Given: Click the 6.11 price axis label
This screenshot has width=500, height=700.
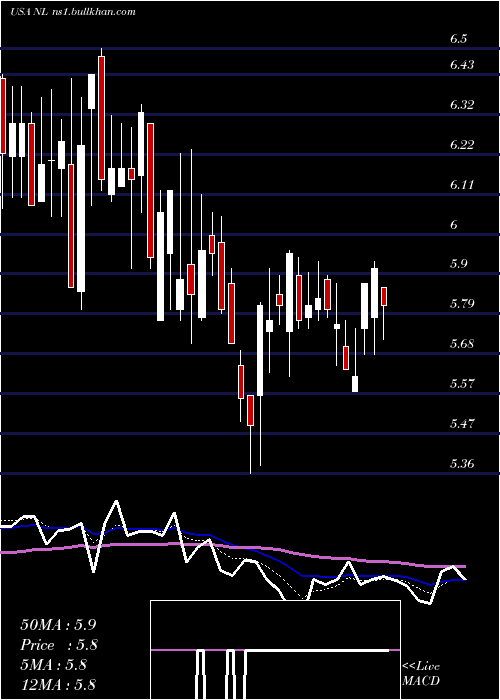Looking at the screenshot, I should pos(462,184).
